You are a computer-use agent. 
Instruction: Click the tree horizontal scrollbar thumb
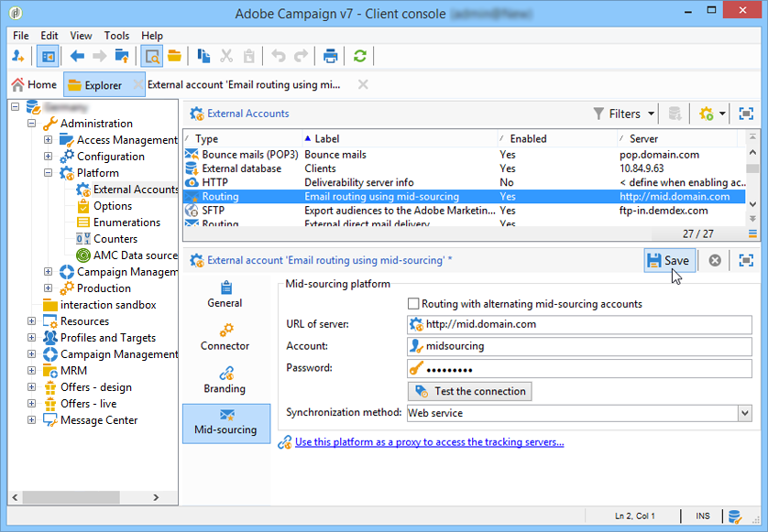click(71, 497)
